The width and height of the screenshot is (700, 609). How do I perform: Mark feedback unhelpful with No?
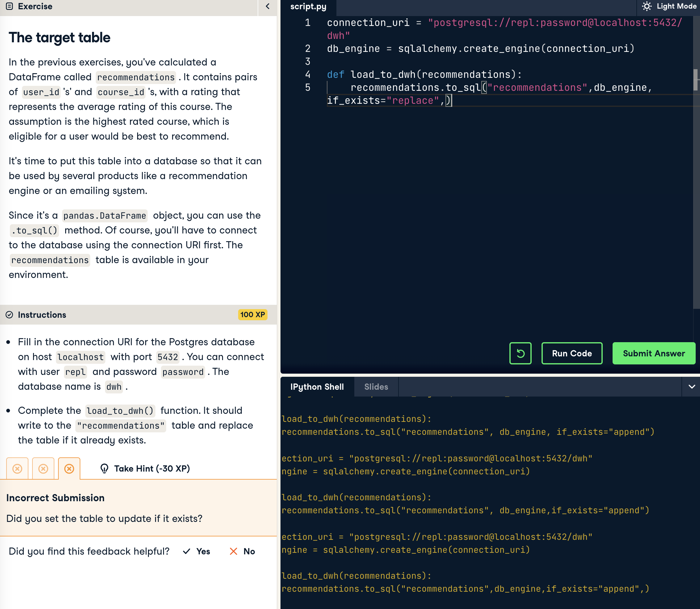(x=242, y=551)
